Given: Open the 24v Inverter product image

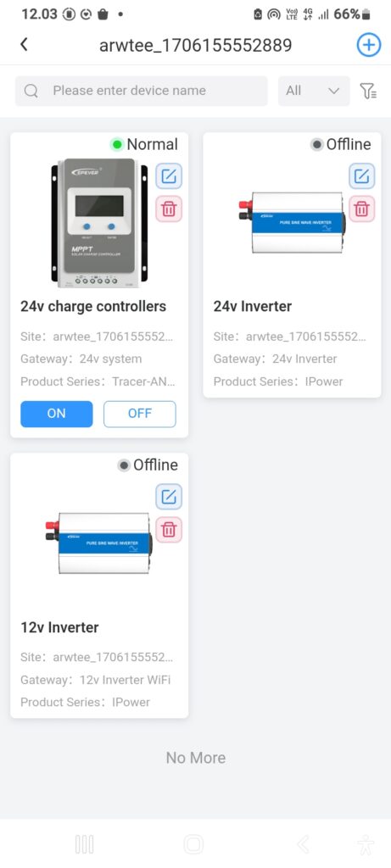Looking at the screenshot, I should point(292,223).
